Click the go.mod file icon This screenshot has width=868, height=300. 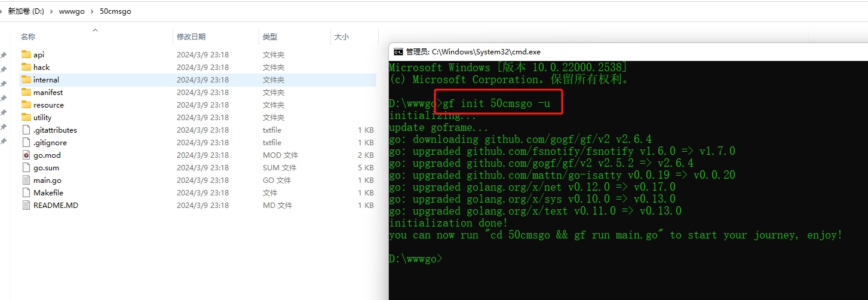coord(26,155)
